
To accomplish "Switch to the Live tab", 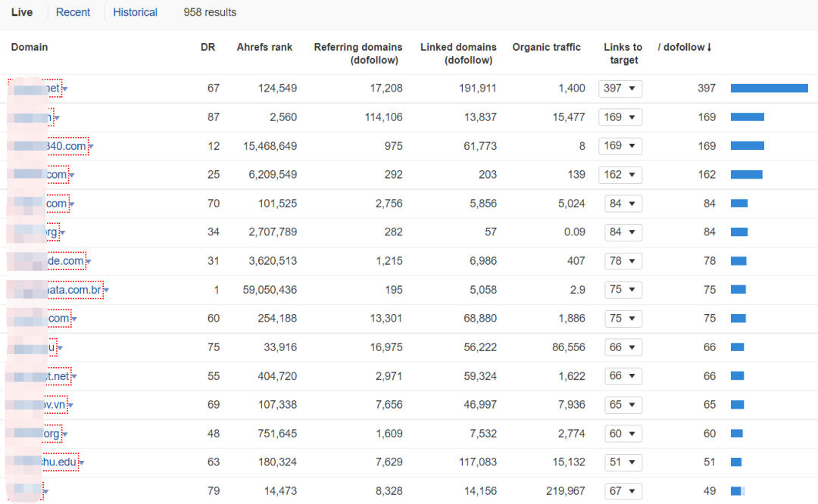I will (22, 12).
